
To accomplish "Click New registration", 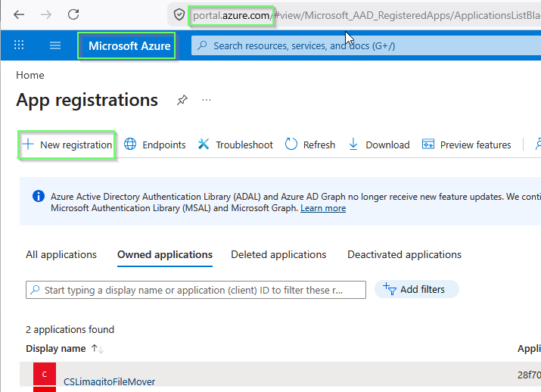I will tap(67, 145).
